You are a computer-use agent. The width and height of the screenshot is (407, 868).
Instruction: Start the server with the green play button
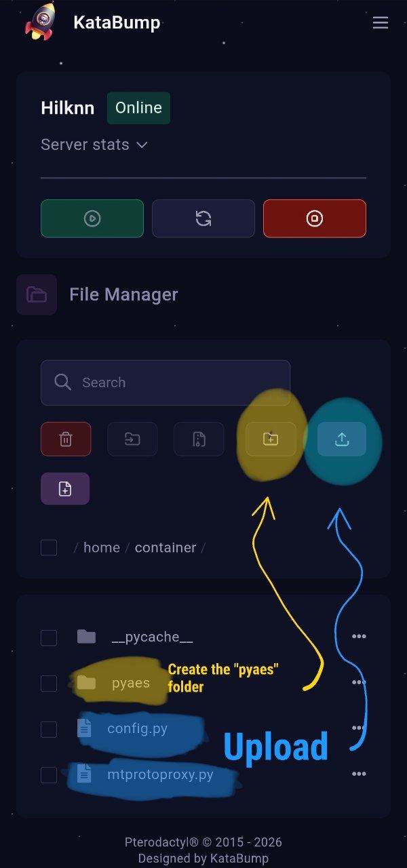pos(92,218)
